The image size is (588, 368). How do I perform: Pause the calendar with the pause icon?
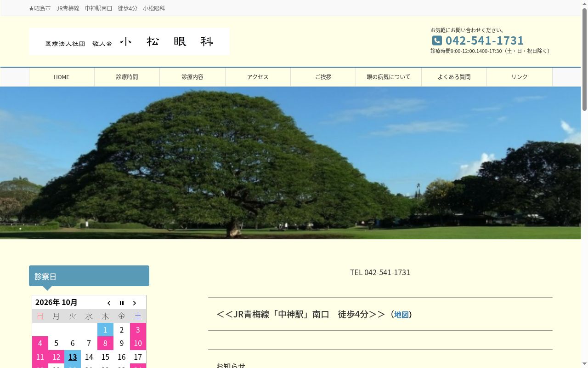pos(122,303)
